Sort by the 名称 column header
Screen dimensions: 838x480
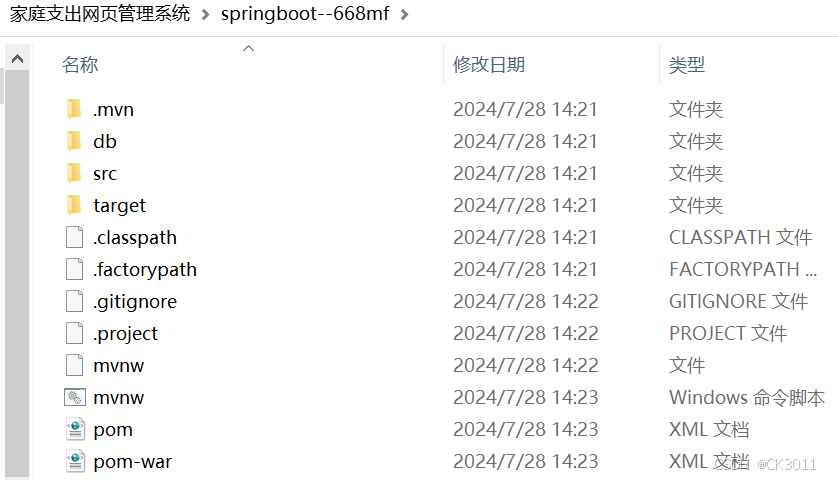[80, 65]
